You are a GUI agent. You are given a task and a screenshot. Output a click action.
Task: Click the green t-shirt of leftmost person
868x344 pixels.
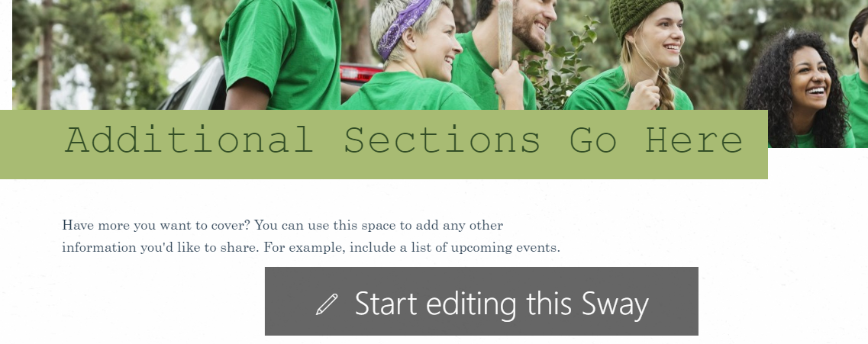[x=281, y=53]
